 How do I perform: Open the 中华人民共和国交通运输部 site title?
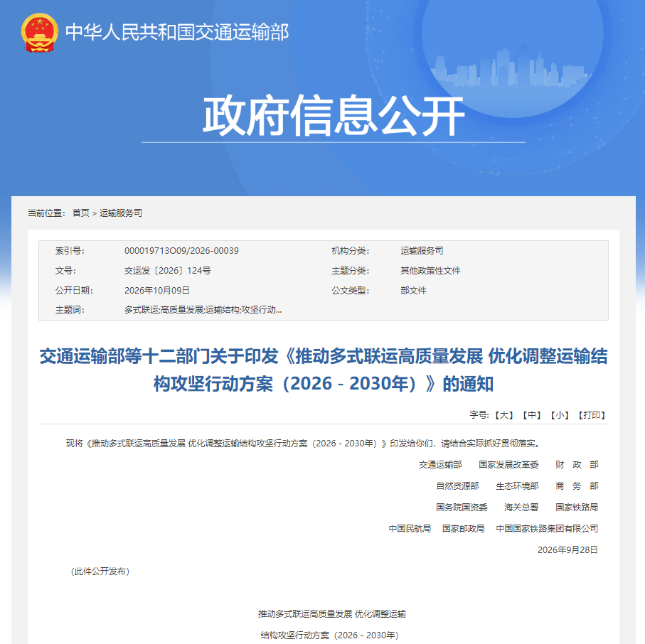pyautogui.click(x=177, y=32)
